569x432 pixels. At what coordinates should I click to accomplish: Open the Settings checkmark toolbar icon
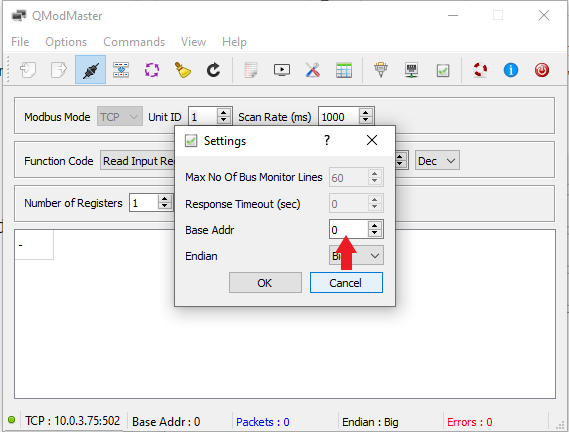443,70
